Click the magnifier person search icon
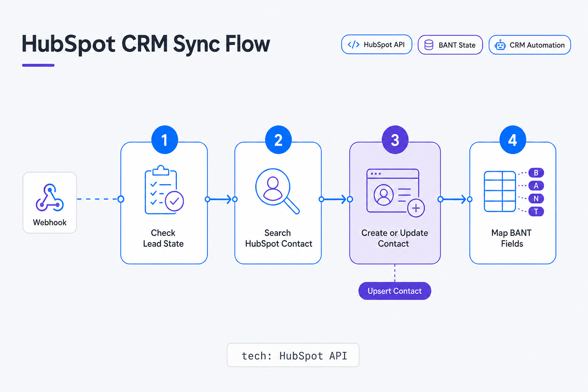Screen dimensions: 588x392 click(x=277, y=191)
